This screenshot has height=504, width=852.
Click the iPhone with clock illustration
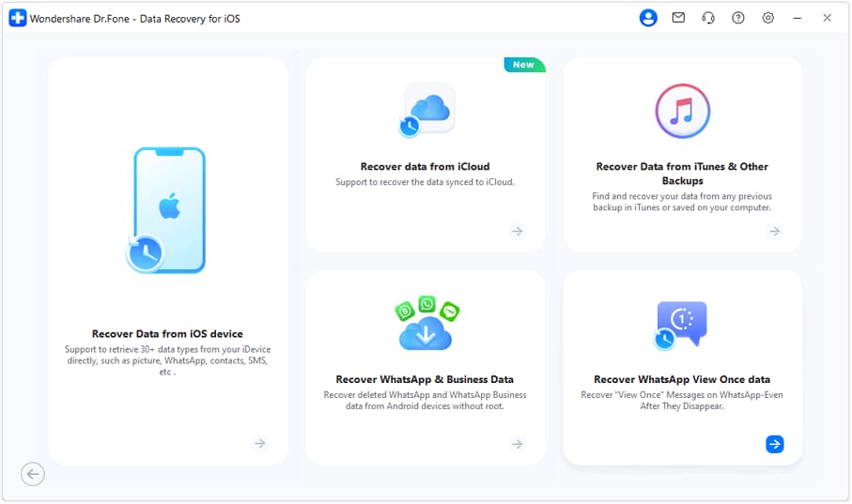(x=166, y=210)
